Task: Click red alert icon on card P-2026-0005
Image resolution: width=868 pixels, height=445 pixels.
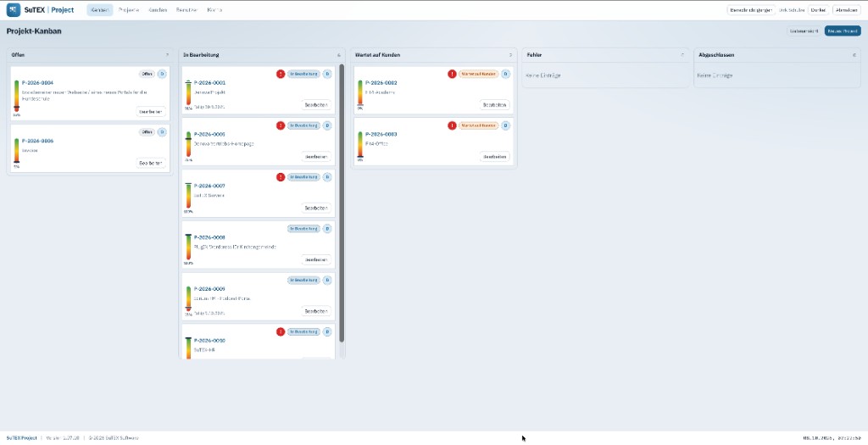Action: click(x=281, y=125)
